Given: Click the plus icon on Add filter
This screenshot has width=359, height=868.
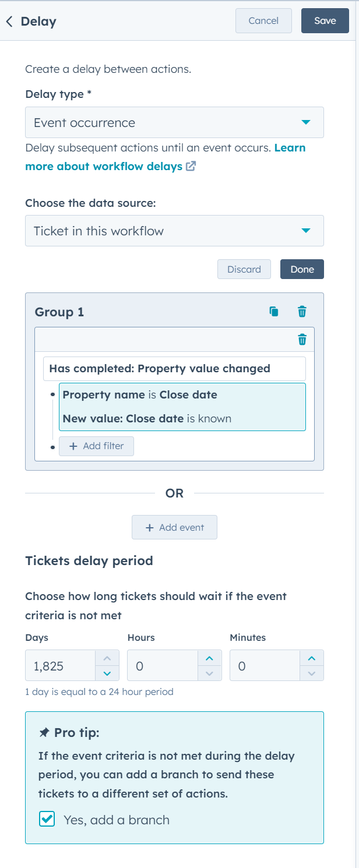Looking at the screenshot, I should 72,446.
